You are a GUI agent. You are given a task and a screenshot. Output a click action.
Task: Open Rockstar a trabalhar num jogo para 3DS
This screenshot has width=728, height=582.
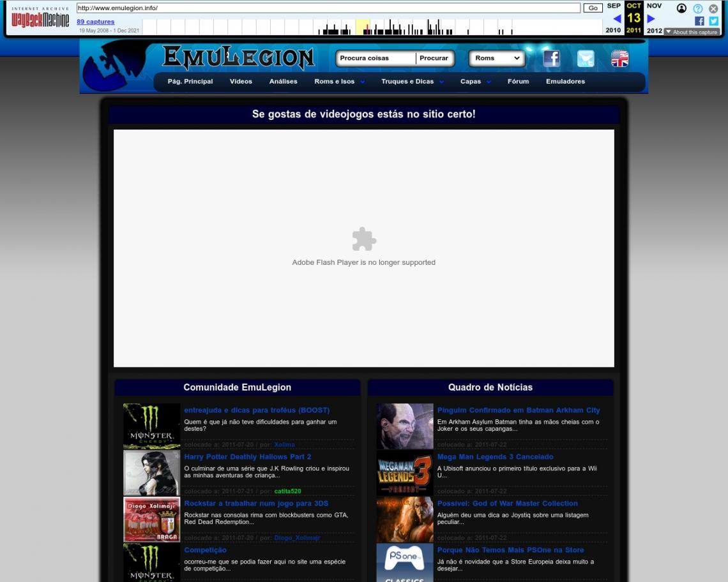pos(256,503)
